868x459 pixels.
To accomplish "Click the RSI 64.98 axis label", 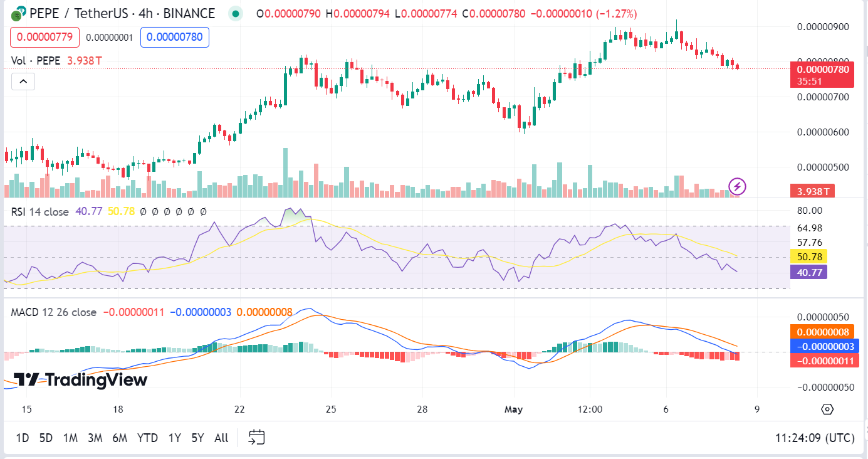I will coord(809,228).
